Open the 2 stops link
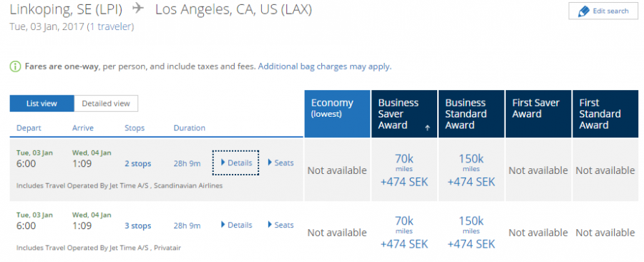This screenshot has width=644, height=262. point(138,164)
